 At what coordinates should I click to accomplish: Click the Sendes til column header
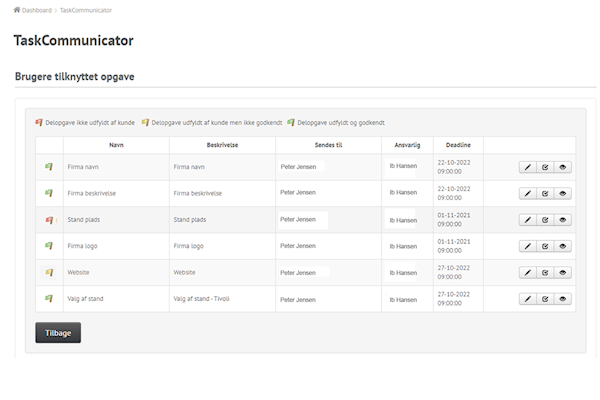(328, 145)
